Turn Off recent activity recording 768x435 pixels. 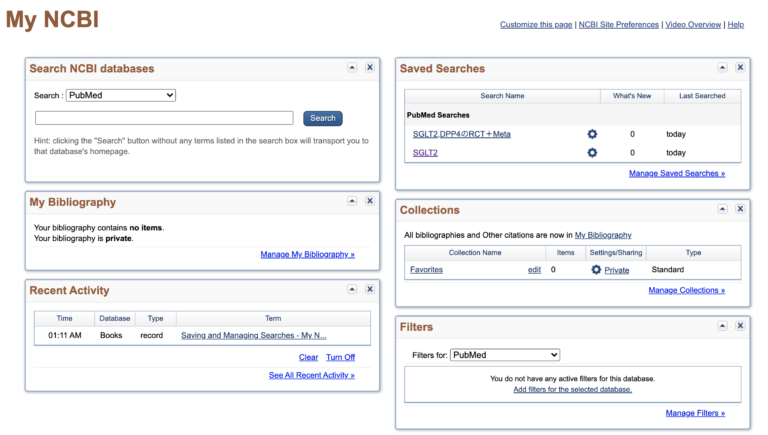coord(340,357)
